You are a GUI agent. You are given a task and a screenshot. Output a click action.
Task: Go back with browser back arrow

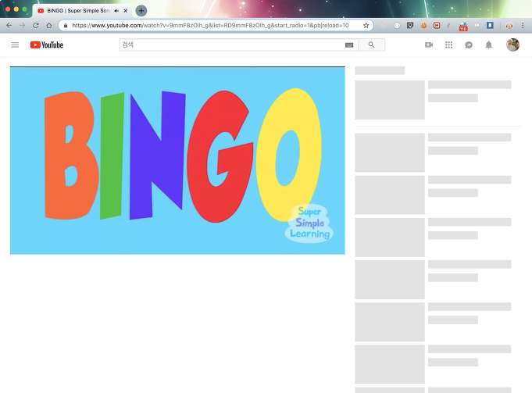tap(9, 26)
